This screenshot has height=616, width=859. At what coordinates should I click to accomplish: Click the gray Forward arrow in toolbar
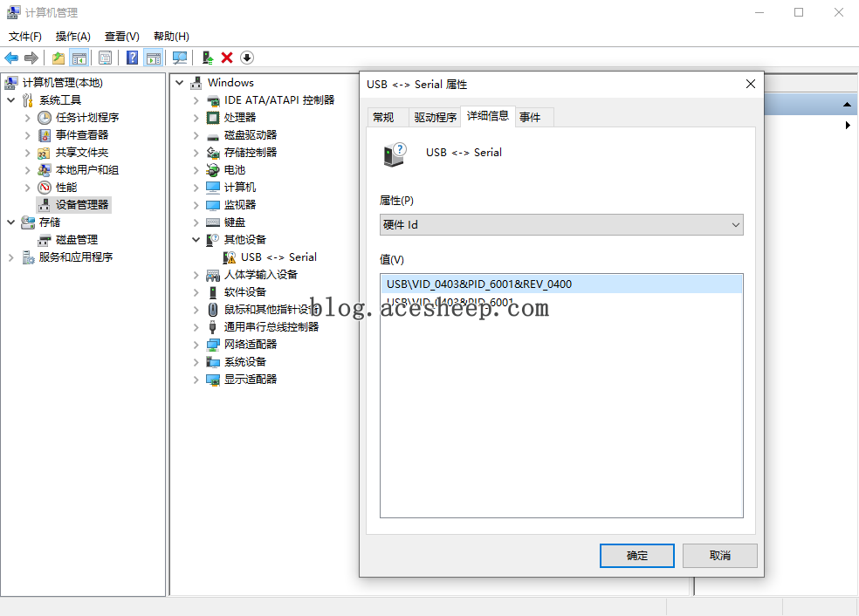point(31,58)
